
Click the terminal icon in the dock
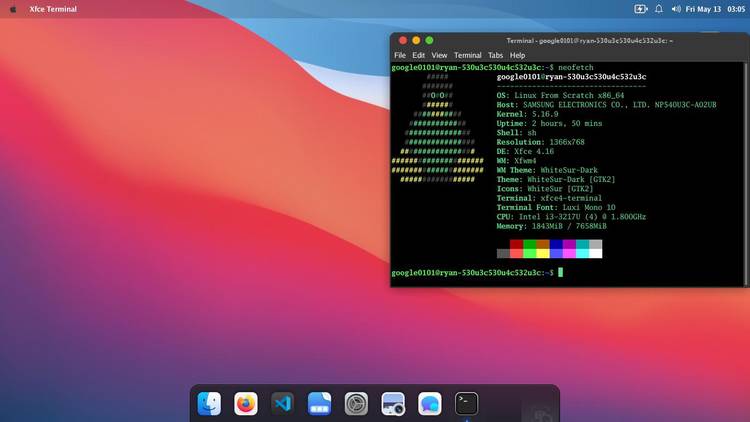point(466,403)
